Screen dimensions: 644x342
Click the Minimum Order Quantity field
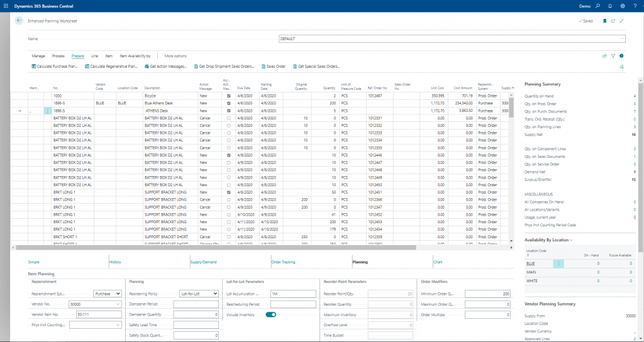[x=488, y=294]
